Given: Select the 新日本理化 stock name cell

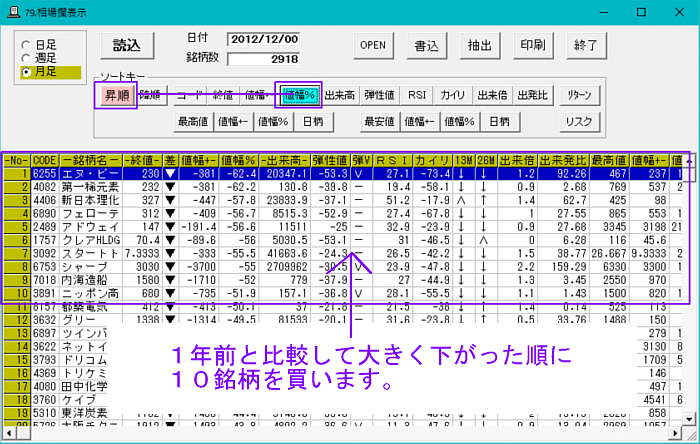Looking at the screenshot, I should 91,200.
